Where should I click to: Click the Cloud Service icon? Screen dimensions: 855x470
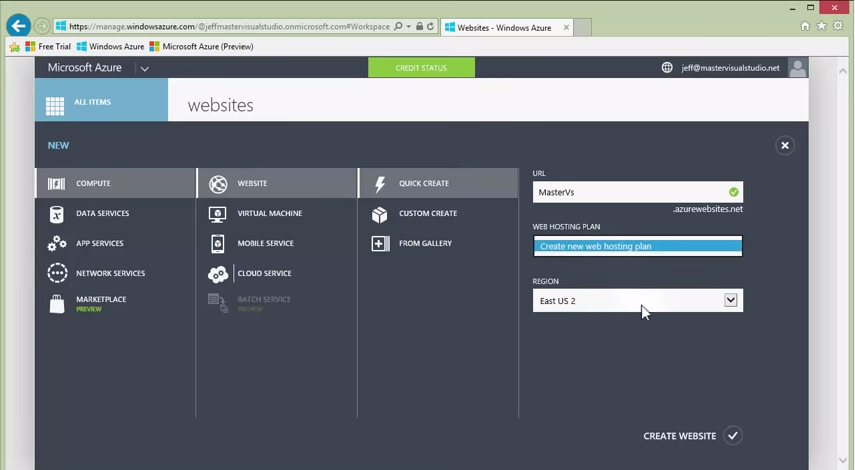tap(218, 274)
